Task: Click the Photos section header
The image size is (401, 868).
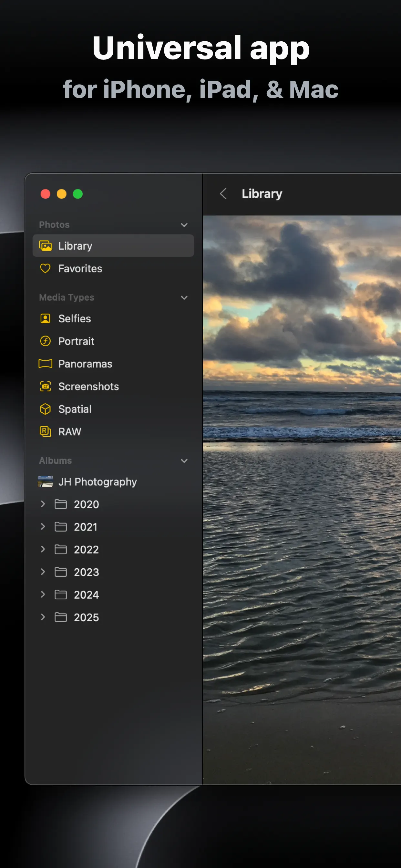Action: (54, 224)
